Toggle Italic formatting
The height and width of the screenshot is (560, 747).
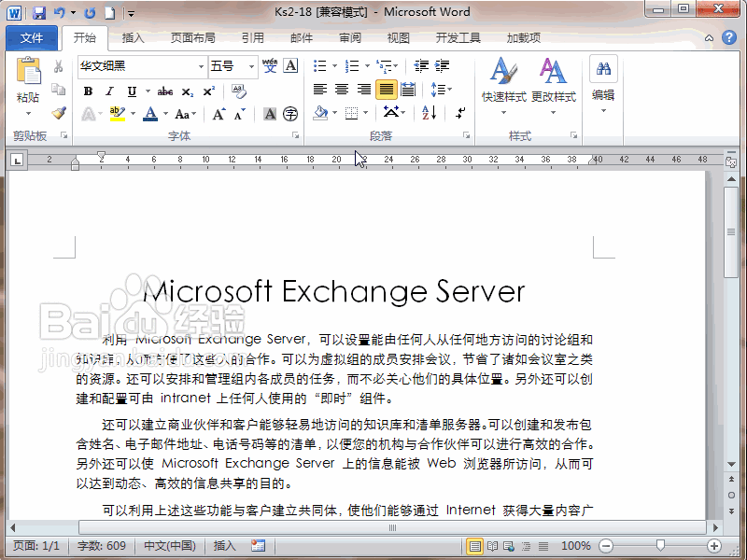coord(110,91)
